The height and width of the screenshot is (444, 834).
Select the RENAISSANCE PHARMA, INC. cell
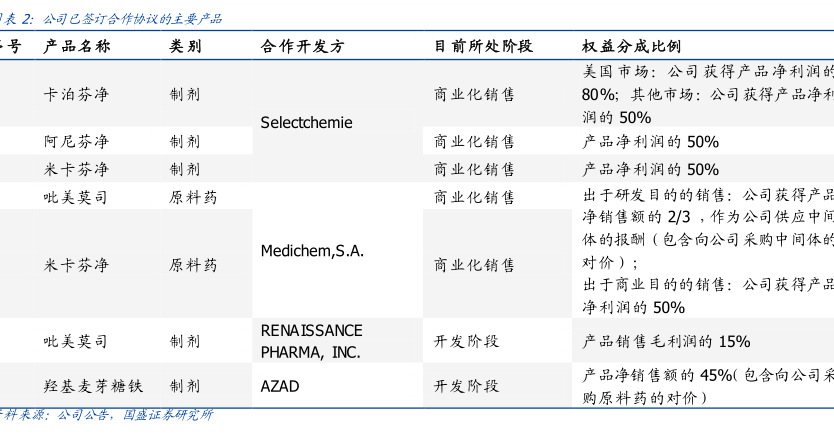[311, 341]
